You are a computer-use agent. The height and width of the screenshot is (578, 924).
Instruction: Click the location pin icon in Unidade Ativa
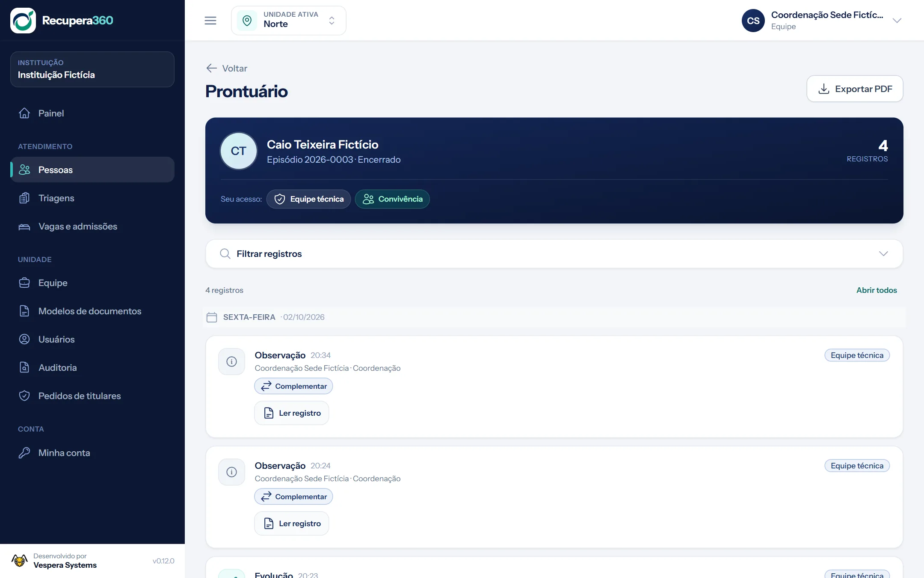247,20
